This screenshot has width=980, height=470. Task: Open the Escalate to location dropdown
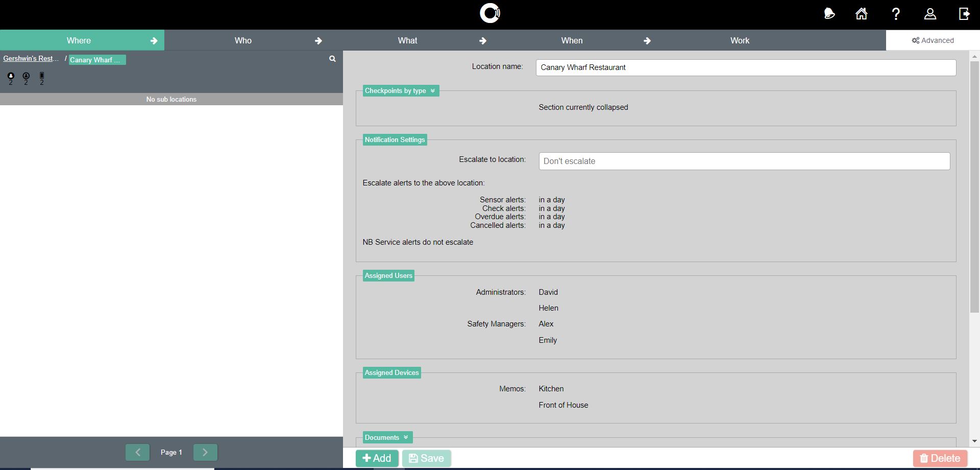point(744,161)
